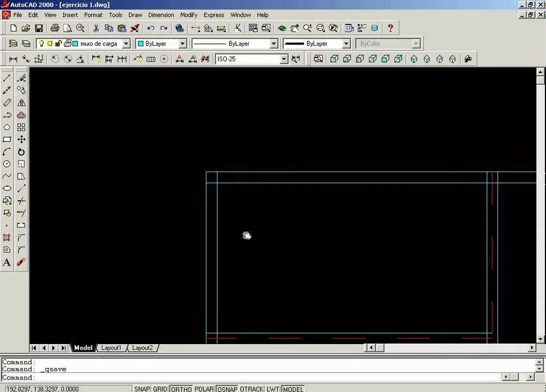Select the Rectangle tool in the Draw toolbar
The height and width of the screenshot is (392, 546).
point(7,139)
